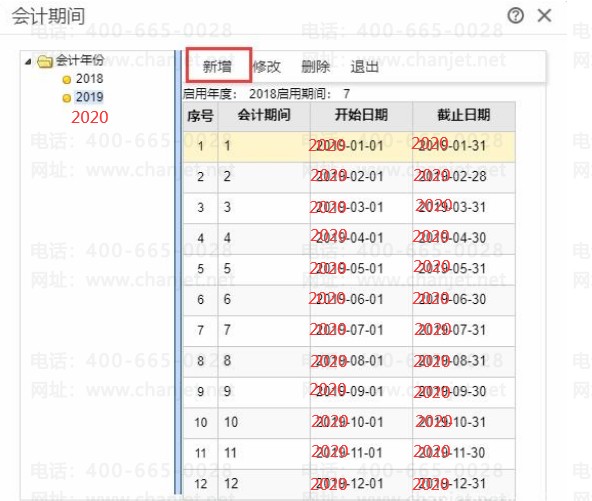592x501 pixels.
Task: Select end date cell ending -02-28
Action: (464, 177)
